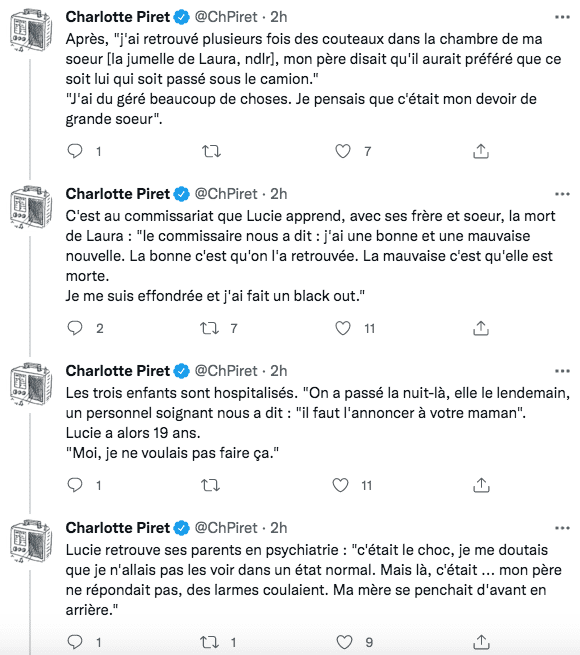580x655 pixels.
Task: Like the tweet with 7 likes
Action: point(343,151)
